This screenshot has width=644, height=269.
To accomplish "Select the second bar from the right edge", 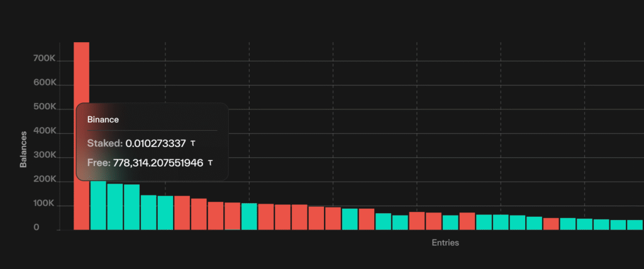I will [618, 224].
